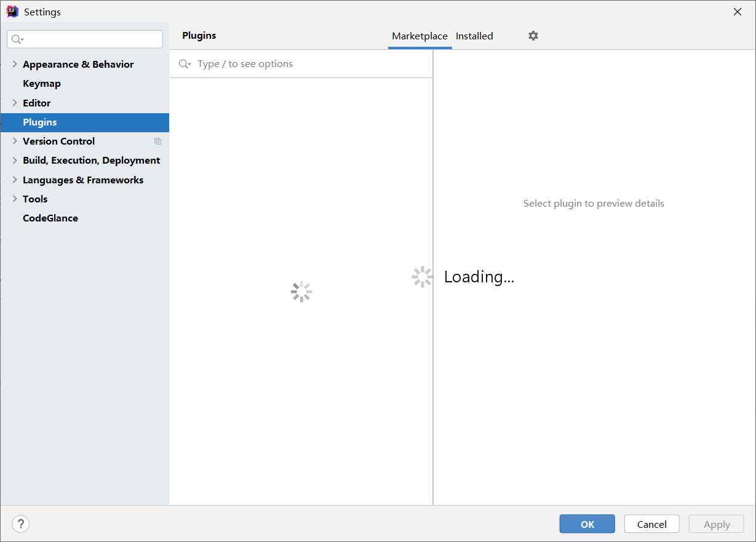Select Keymap in the settings tree
The image size is (756, 542).
click(x=42, y=84)
